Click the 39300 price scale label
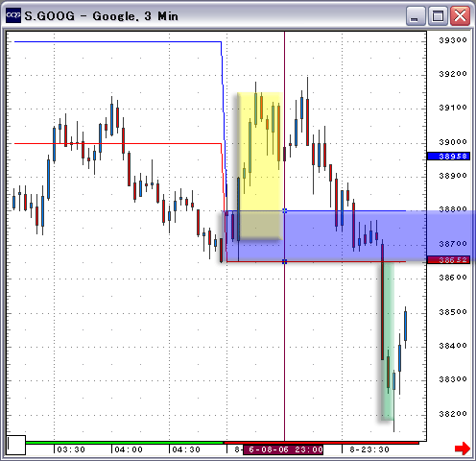This screenshot has height=461, width=476. click(x=453, y=40)
